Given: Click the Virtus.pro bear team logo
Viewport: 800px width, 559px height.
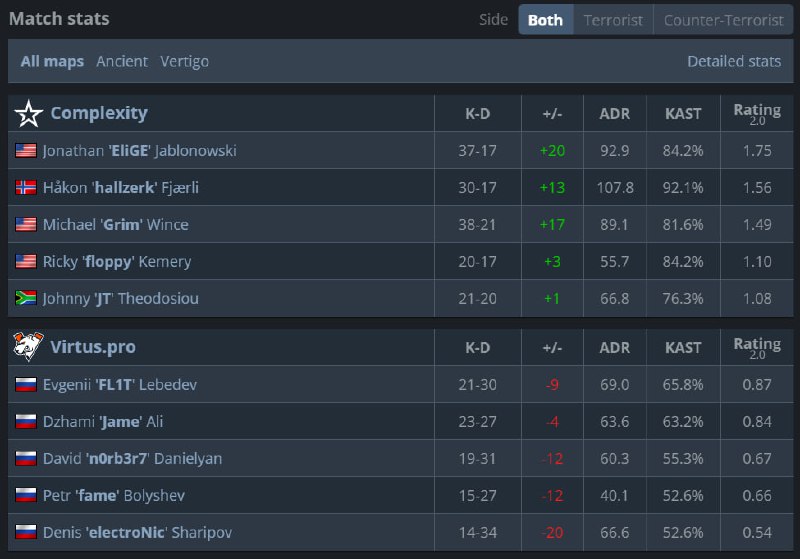Looking at the screenshot, I should tap(29, 347).
